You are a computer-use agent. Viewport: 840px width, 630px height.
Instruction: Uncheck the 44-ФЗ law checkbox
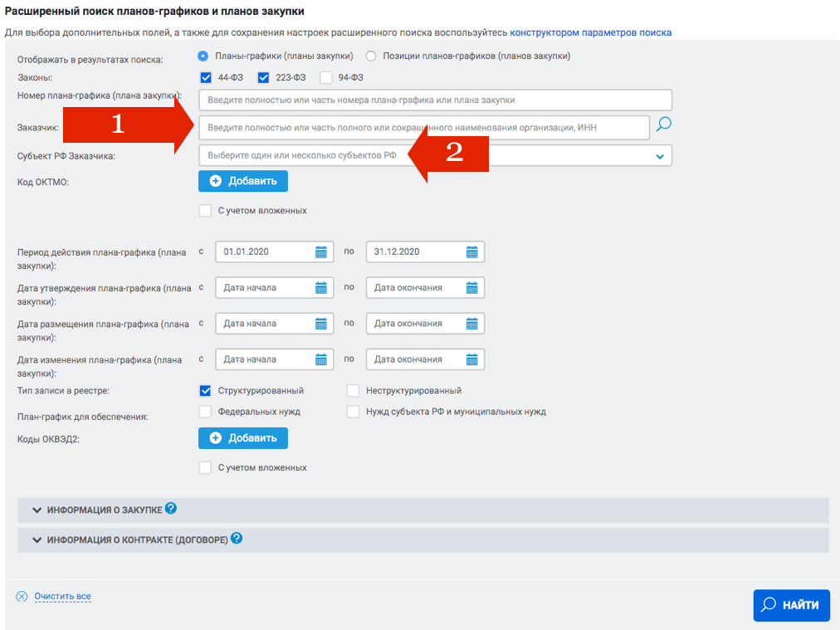point(206,78)
